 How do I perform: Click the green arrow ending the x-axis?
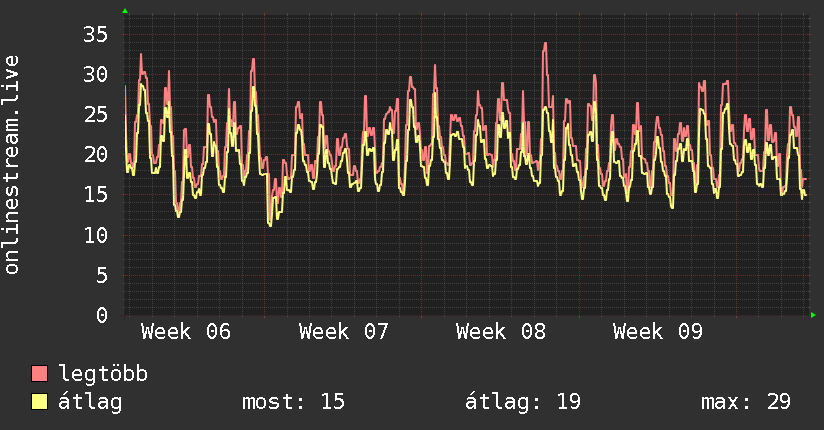coord(813,315)
